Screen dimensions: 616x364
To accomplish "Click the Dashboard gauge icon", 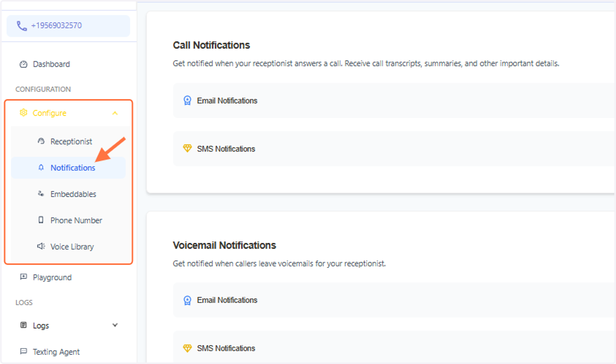I will [23, 64].
